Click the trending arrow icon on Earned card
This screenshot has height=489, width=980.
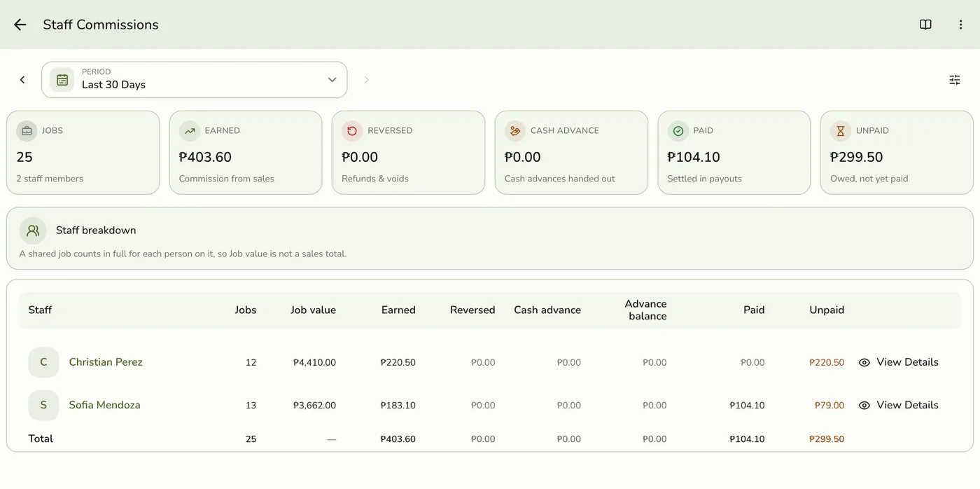(190, 131)
